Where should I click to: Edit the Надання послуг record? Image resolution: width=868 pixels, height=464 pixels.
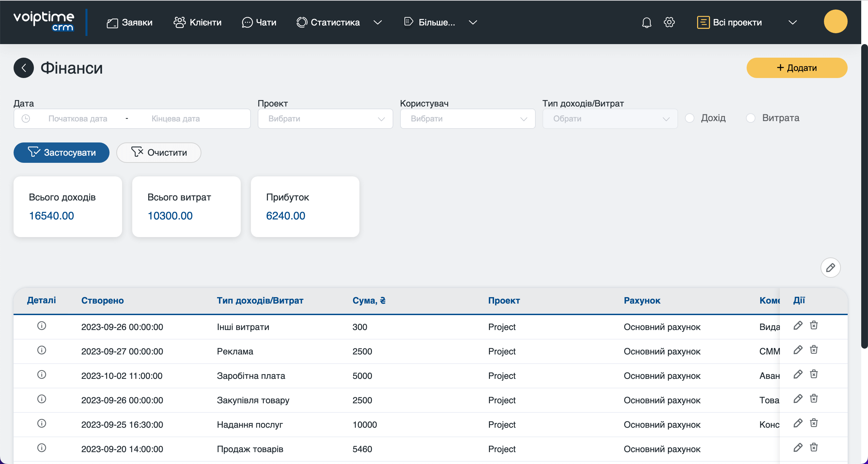click(x=798, y=423)
